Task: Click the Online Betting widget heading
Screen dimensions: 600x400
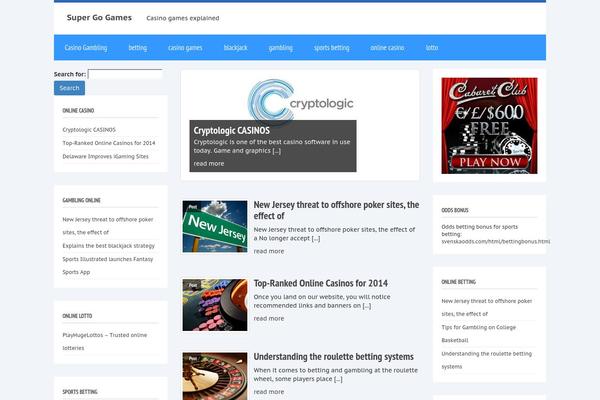Action: click(459, 282)
